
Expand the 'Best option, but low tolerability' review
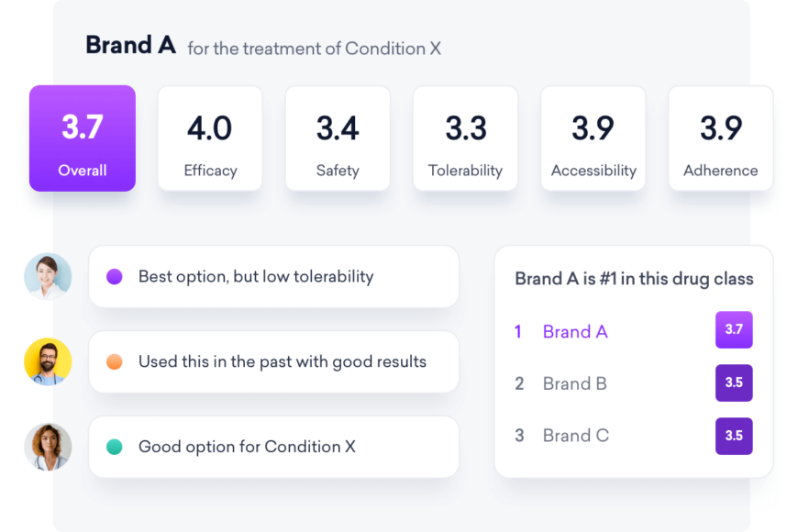pyautogui.click(x=273, y=276)
